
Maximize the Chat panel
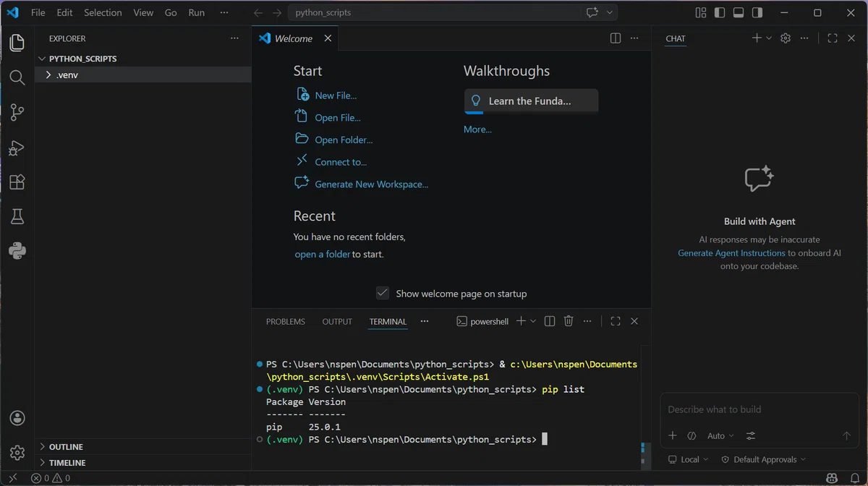tap(833, 38)
